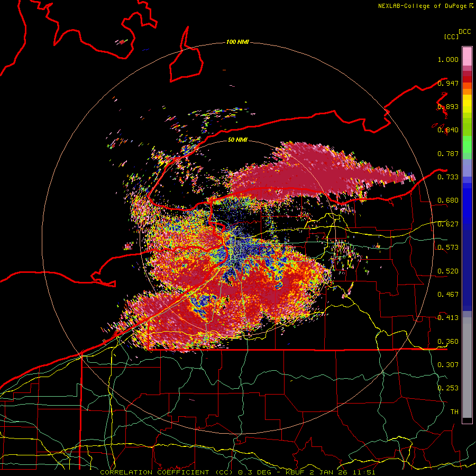This screenshot has height=476, width=476.
Task: Pick the yellow segment of color bar
Action: pos(467,104)
